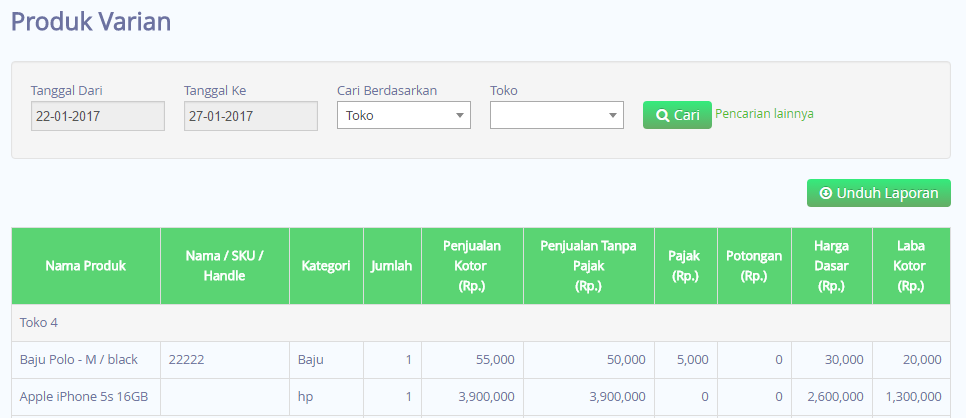Click the Kategori column header
The width and height of the screenshot is (966, 418).
pos(326,266)
